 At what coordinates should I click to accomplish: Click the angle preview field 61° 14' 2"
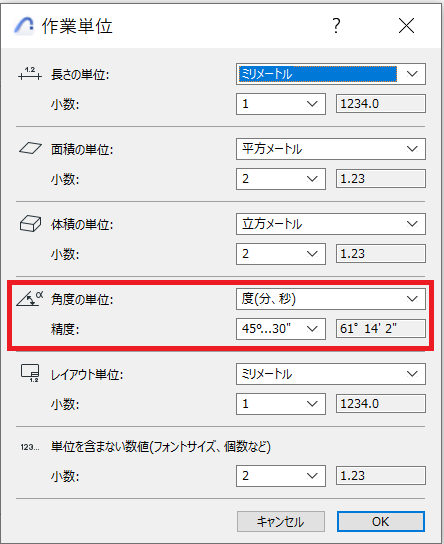point(381,329)
